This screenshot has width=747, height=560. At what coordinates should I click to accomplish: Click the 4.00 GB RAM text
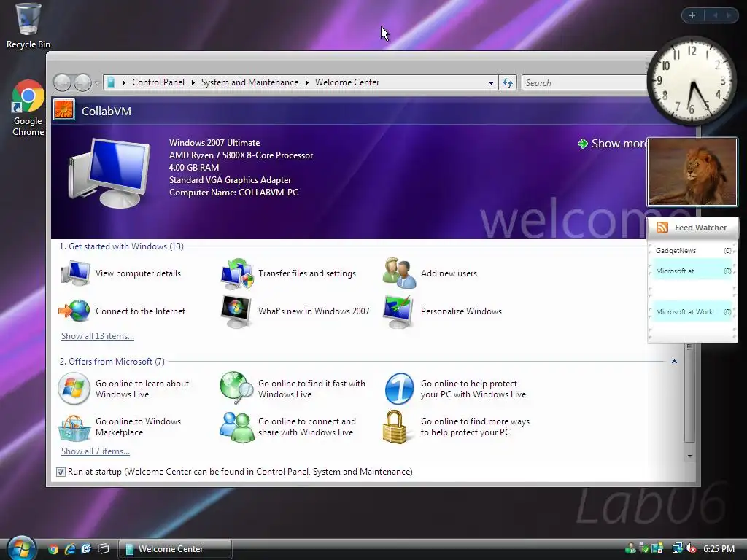194,168
